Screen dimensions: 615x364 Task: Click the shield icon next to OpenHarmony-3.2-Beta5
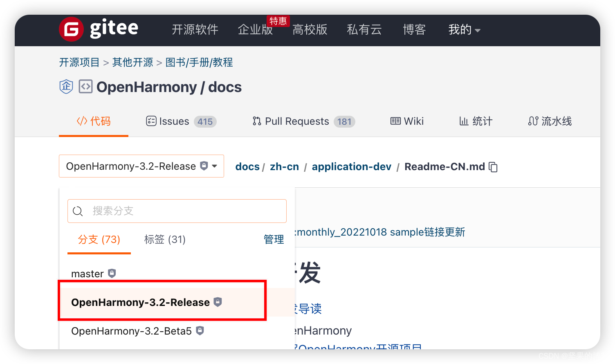tap(200, 330)
